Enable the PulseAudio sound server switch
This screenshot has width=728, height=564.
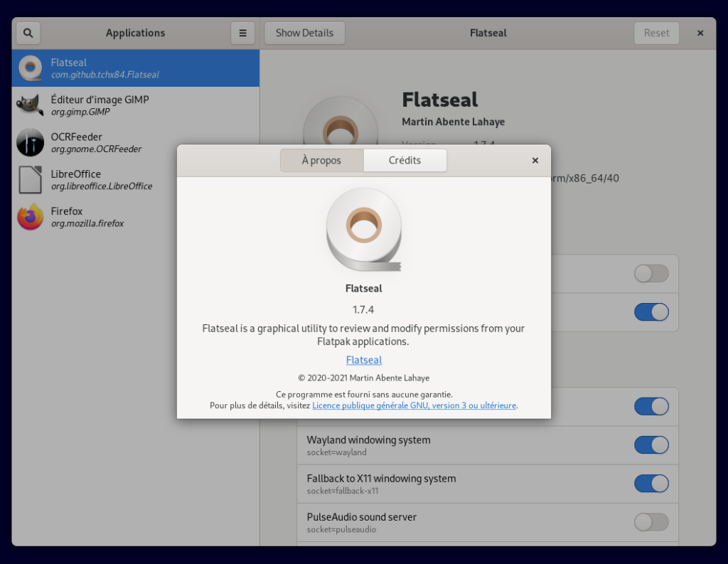click(x=651, y=522)
